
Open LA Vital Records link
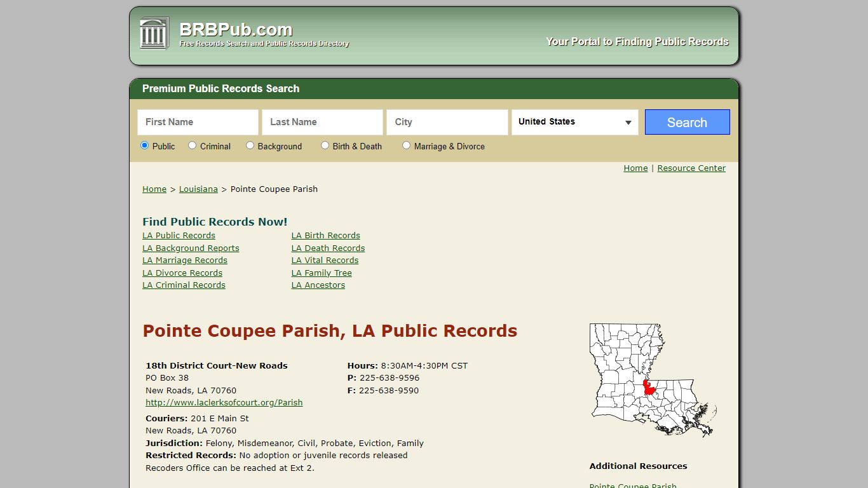325,261
